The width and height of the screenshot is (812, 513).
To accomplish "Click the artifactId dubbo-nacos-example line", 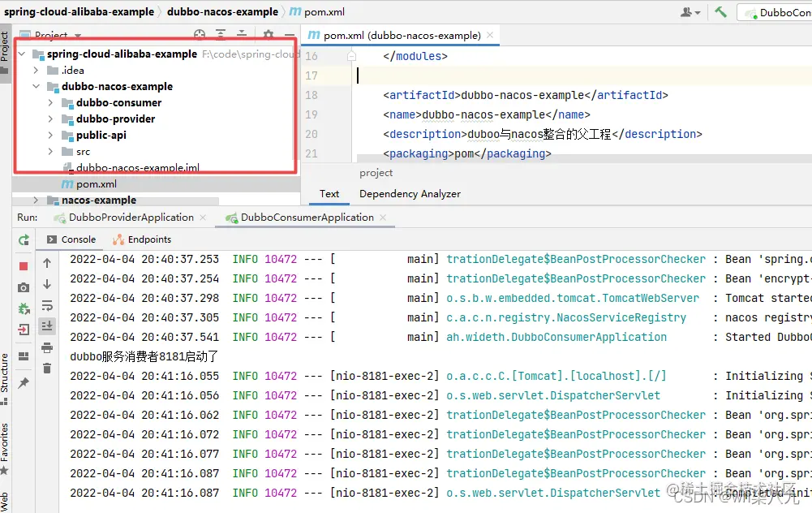I will [x=526, y=95].
